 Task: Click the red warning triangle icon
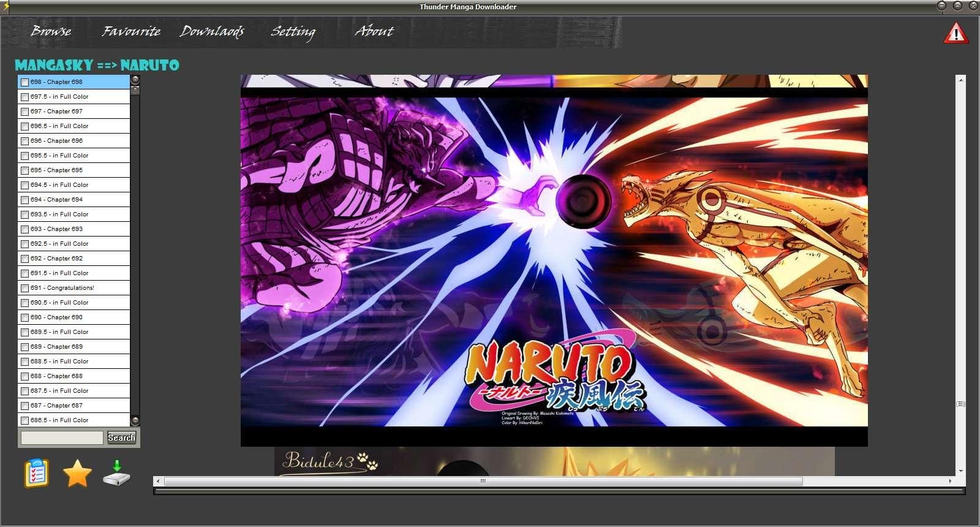(956, 33)
